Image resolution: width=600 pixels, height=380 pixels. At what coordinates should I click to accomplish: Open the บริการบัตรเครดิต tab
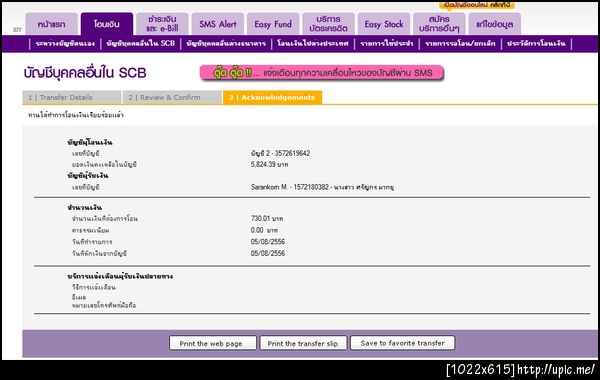pos(328,24)
